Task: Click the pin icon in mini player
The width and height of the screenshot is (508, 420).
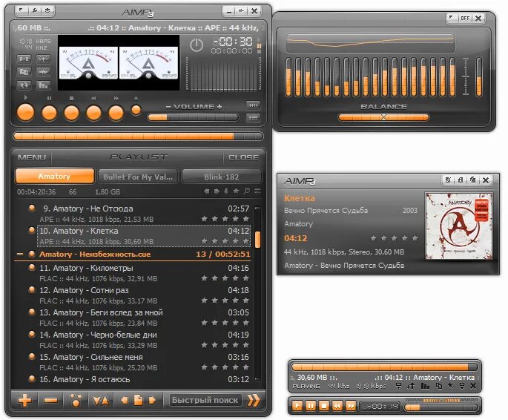Action: [x=450, y=386]
